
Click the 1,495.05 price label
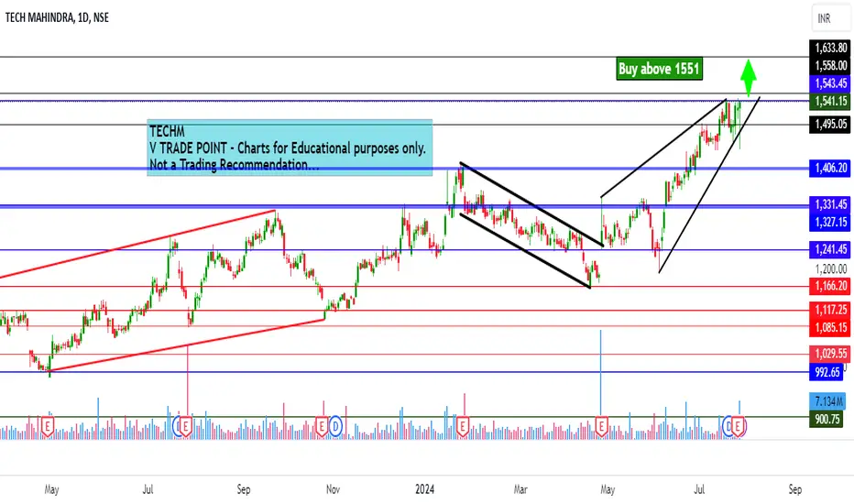point(830,125)
